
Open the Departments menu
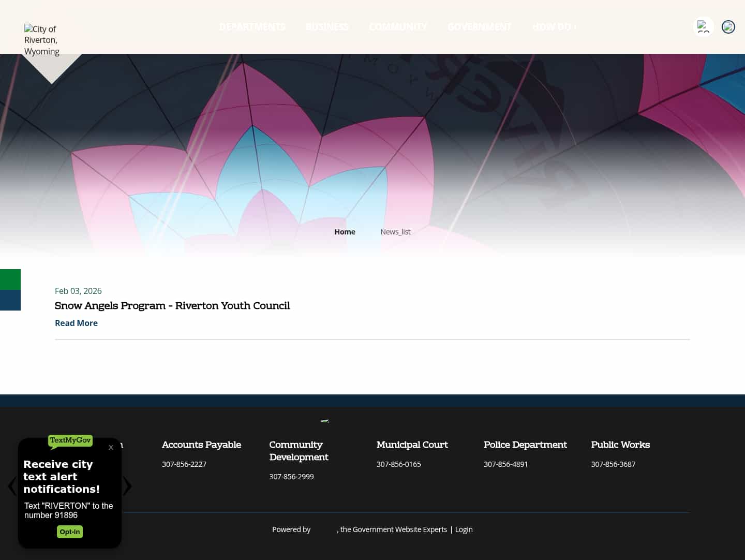click(x=252, y=27)
